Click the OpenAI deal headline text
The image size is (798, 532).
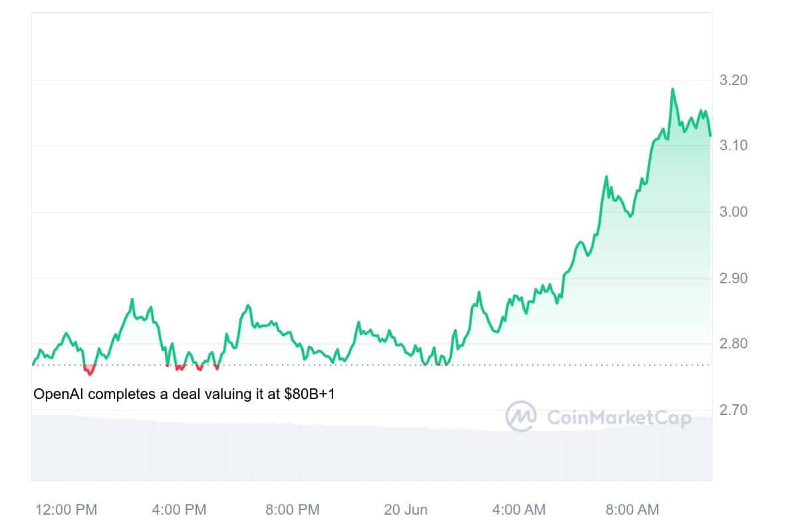pos(184,394)
